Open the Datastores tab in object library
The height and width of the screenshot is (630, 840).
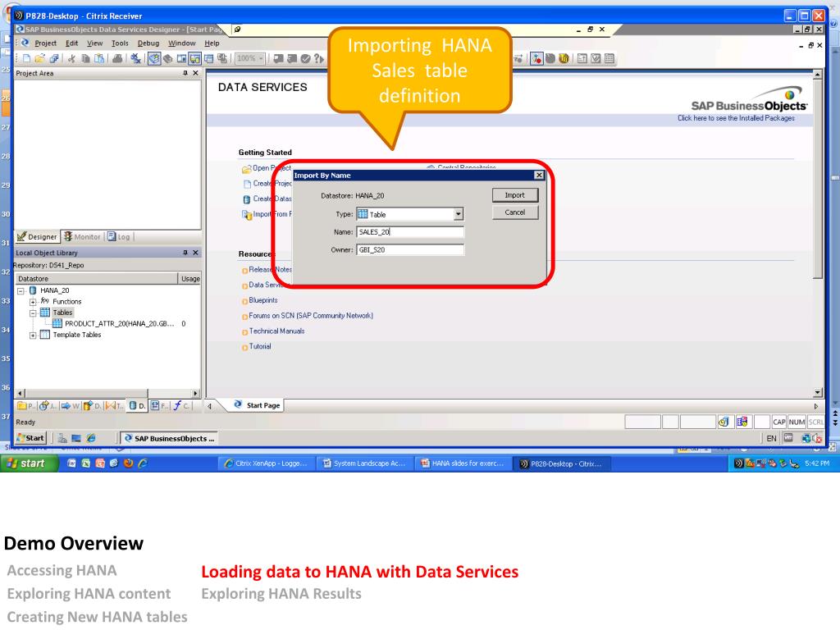pos(137,405)
